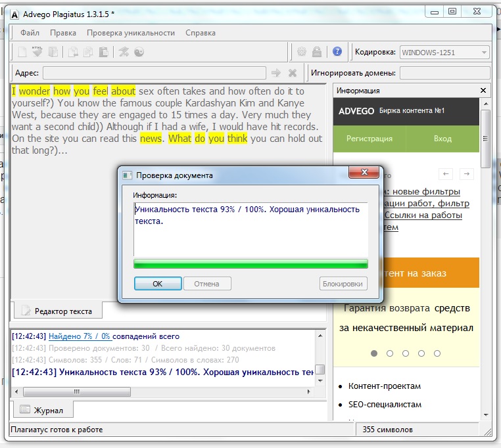Click the Advego Plagiatus title bar app icon
The width and height of the screenshot is (501, 448).
point(14,14)
